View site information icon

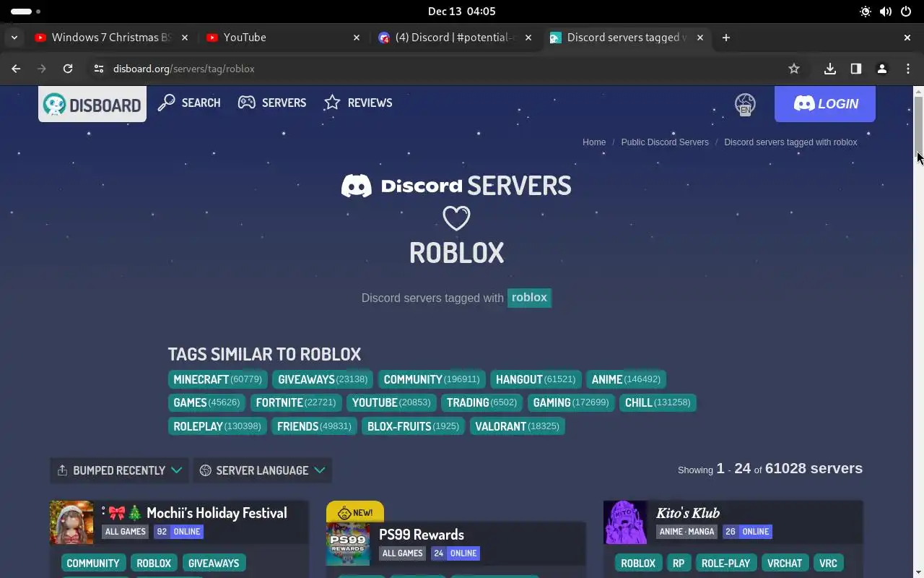pos(99,69)
